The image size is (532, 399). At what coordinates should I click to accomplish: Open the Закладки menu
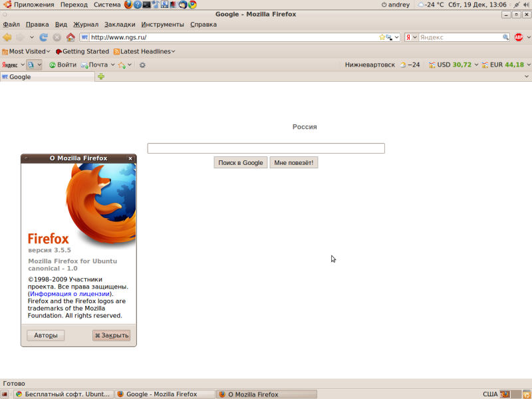(120, 25)
